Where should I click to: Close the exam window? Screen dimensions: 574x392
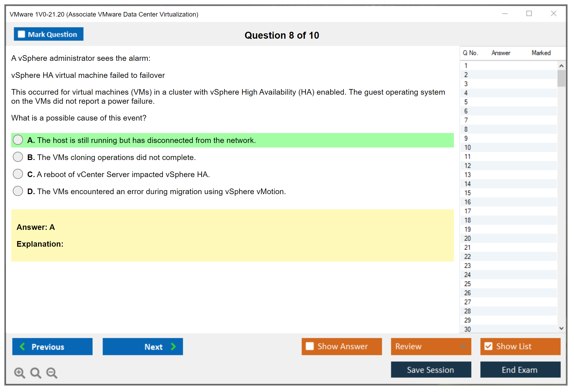tap(553, 14)
